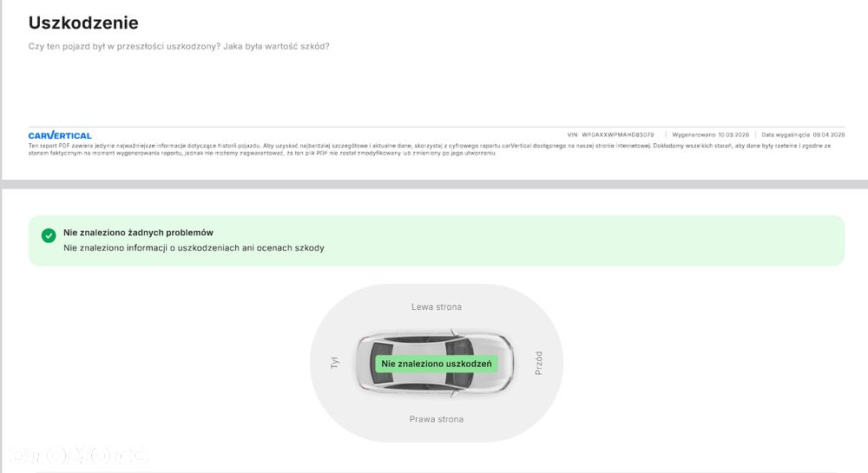868x473 pixels.
Task: Click the gray page separator bar
Action: click(x=434, y=184)
